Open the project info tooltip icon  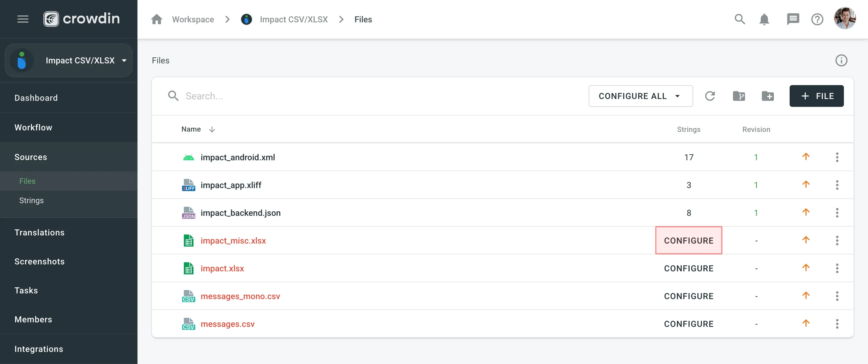pyautogui.click(x=841, y=60)
